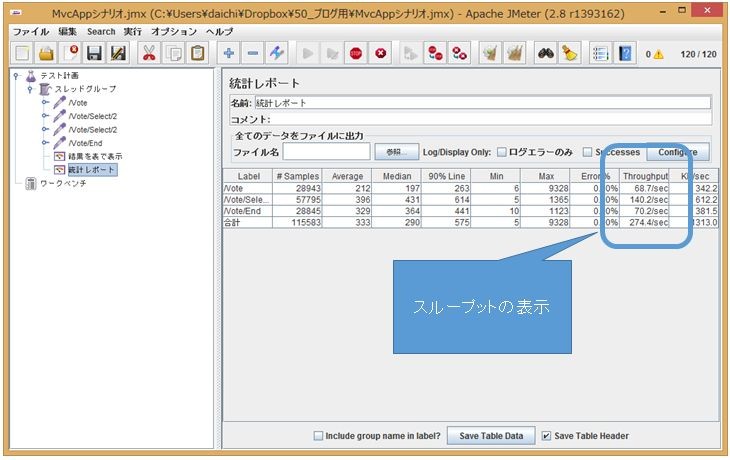Click into the コメント comment field

click(492, 120)
